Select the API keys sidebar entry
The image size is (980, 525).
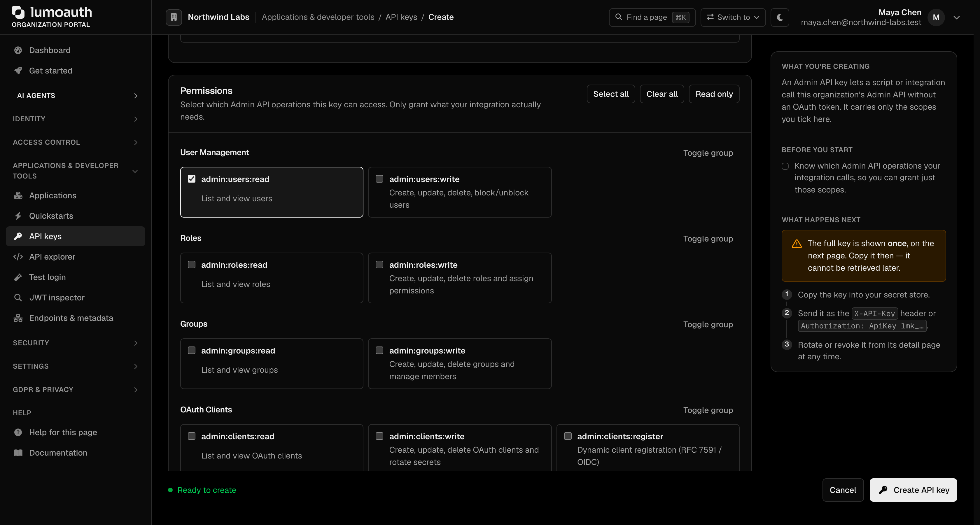point(75,236)
